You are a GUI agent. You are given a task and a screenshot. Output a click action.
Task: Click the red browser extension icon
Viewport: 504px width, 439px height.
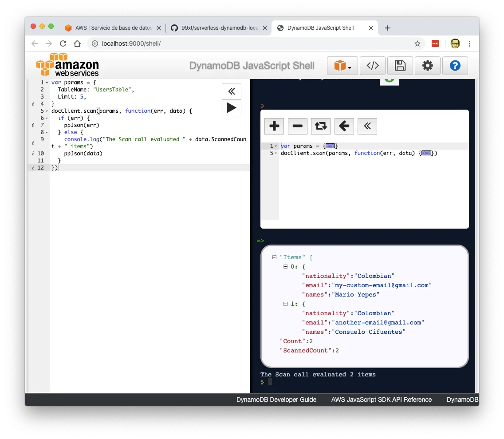[x=435, y=44]
